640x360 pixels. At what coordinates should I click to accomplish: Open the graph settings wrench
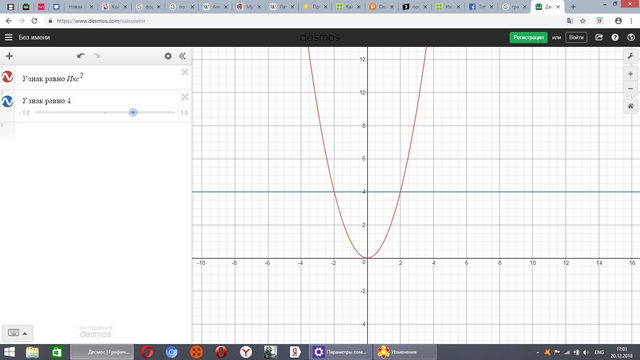[630, 56]
